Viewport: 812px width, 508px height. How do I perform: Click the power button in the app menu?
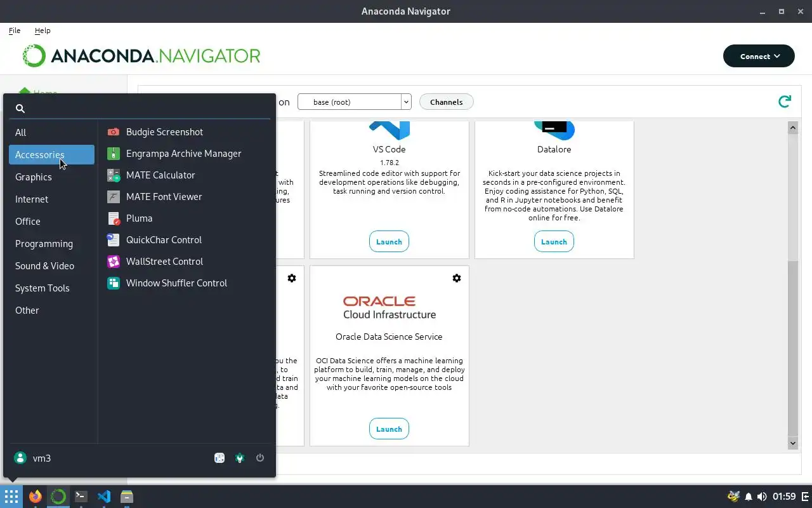pyautogui.click(x=260, y=458)
